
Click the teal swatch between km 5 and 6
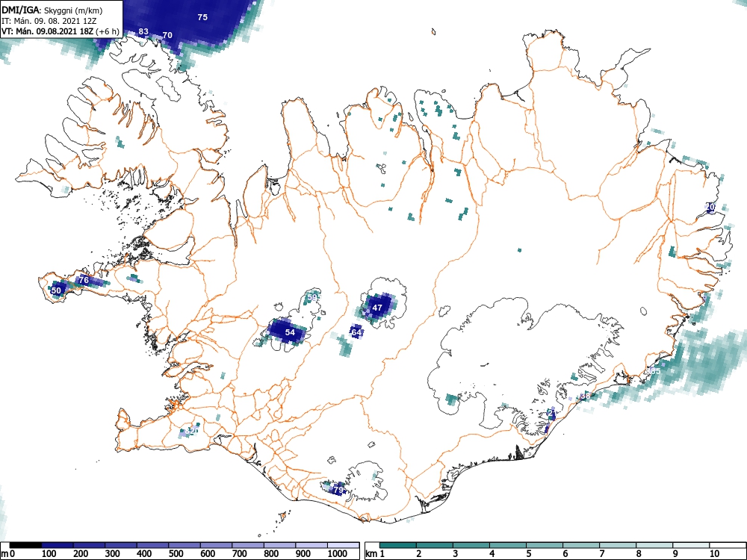pyautogui.click(x=544, y=545)
